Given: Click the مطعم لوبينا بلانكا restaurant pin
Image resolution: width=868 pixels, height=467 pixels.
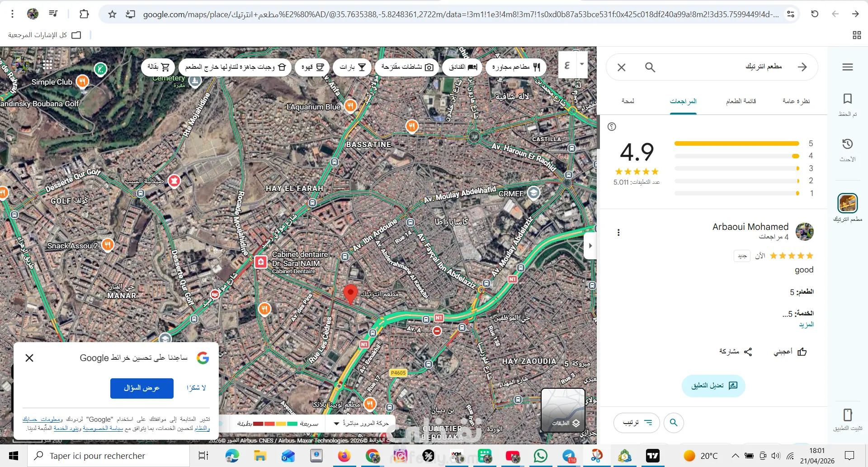Looking at the screenshot, I should pos(370,403).
